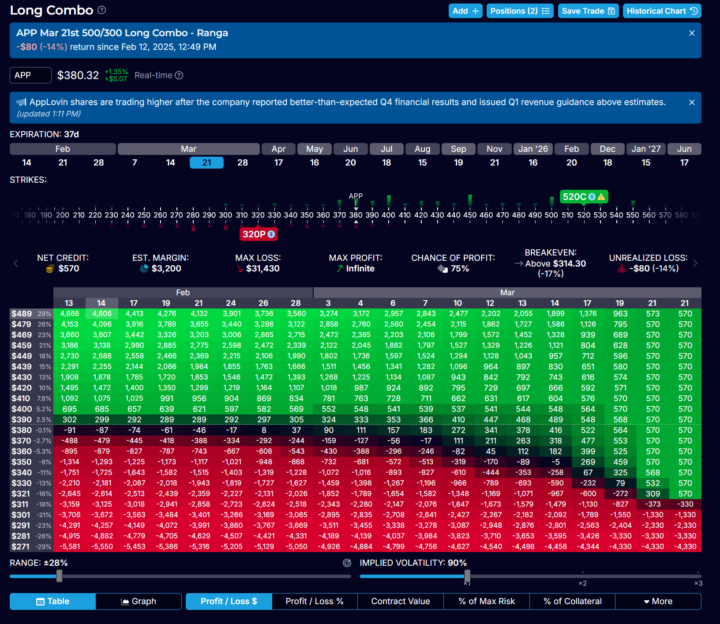Select the % of Max Risk tab
This screenshot has height=624, width=720.
(486, 601)
